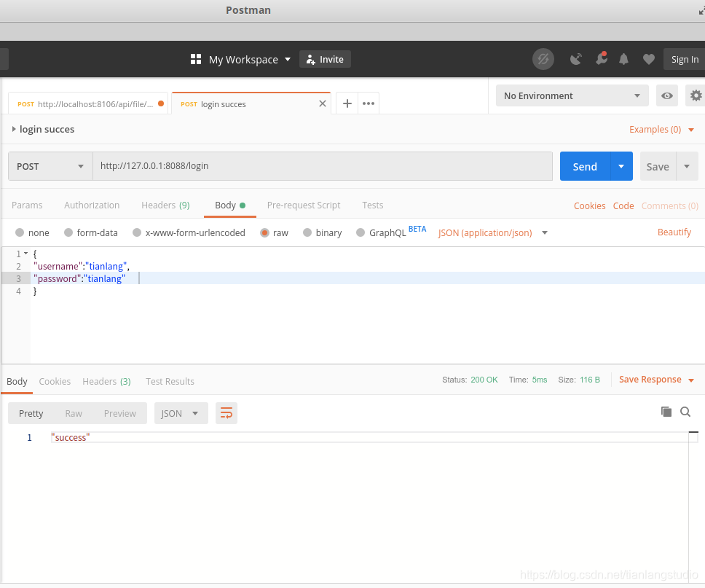This screenshot has width=705, height=588.
Task: Click the window resize arrows icon
Action: pyautogui.click(x=701, y=11)
